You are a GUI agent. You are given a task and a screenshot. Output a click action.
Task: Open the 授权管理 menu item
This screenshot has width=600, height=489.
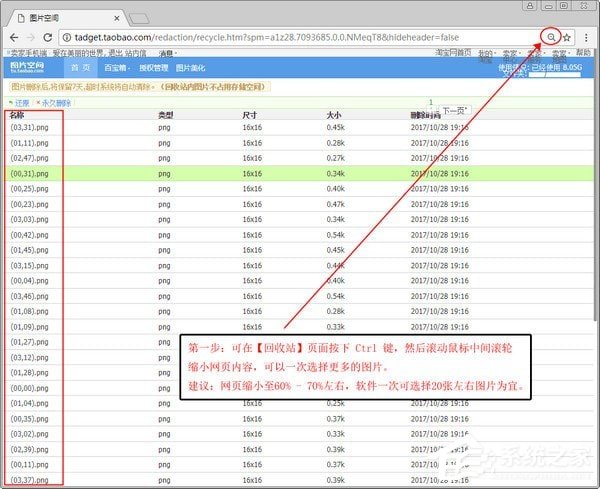[x=152, y=68]
